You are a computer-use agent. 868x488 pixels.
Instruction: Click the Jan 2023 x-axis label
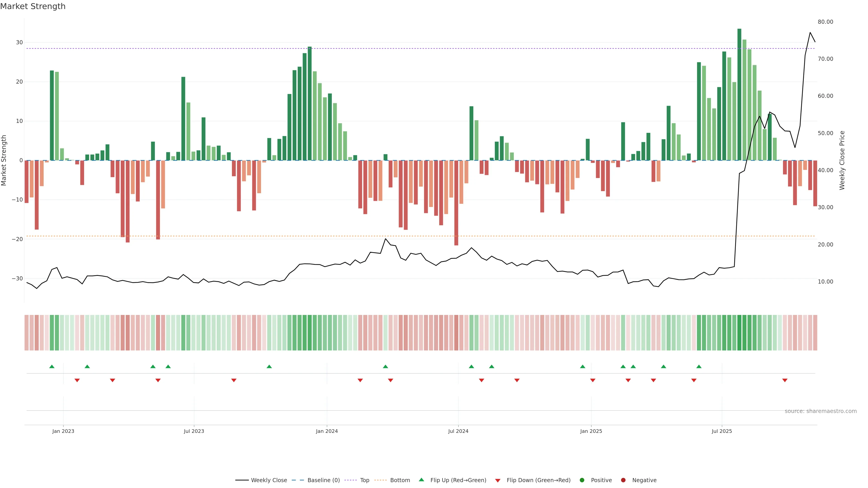pos(63,431)
